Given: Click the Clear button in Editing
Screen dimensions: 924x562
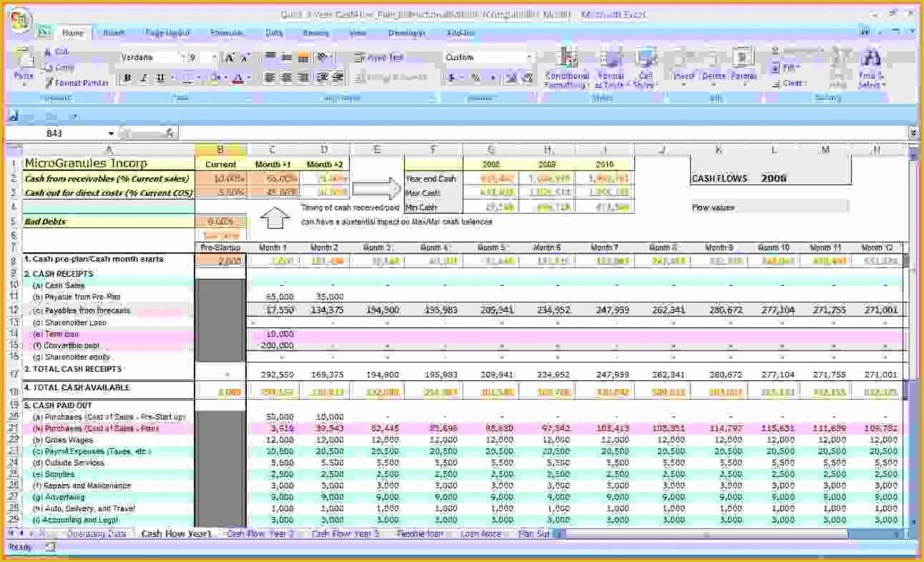Looking at the screenshot, I should [789, 83].
